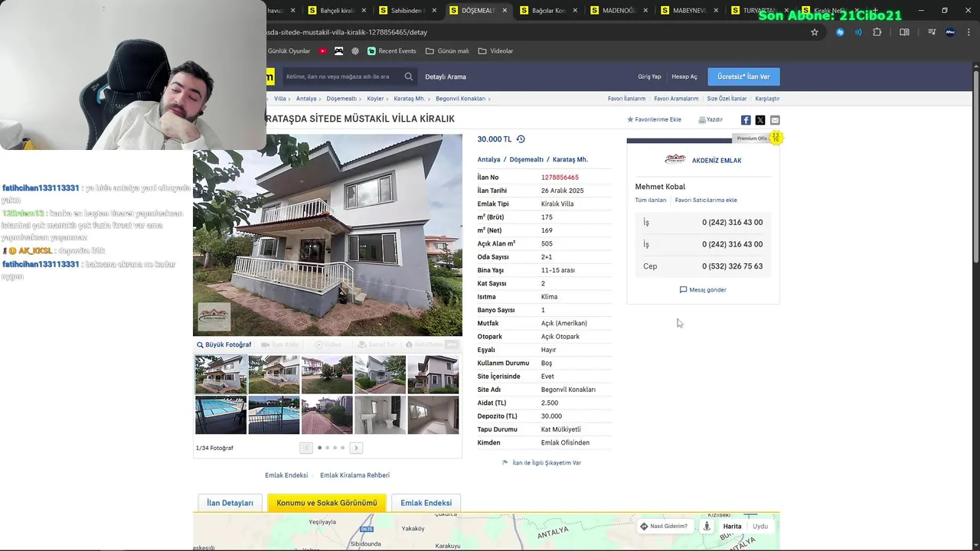Screen dimensions: 980x551
Task: Open Günün malı bookmark folder
Action: coord(446,51)
